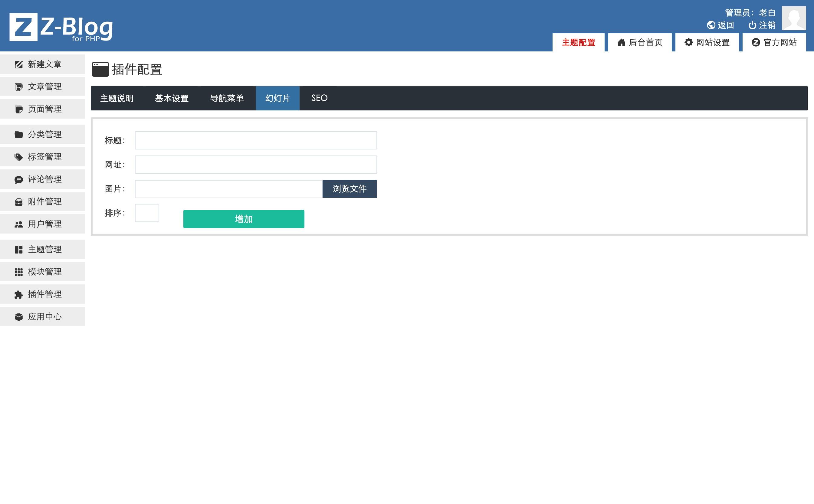Click the pencil icon for 新建文章
Viewport: 814px width, 504px height.
pos(19,64)
